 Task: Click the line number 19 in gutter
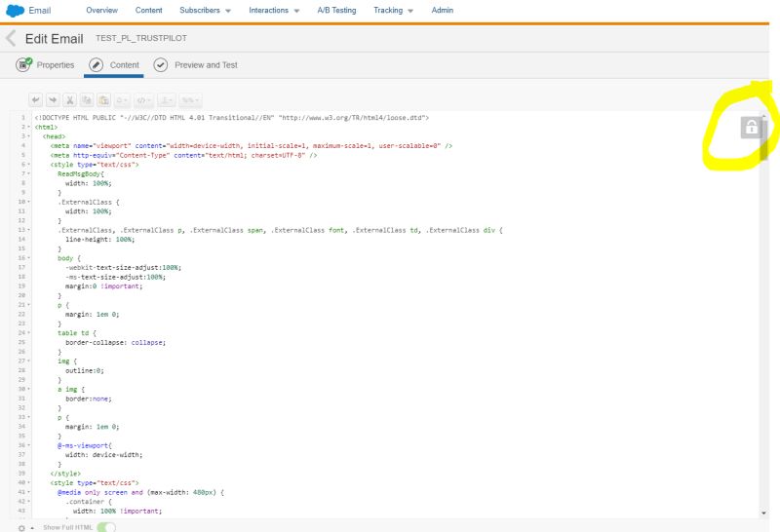pos(21,286)
